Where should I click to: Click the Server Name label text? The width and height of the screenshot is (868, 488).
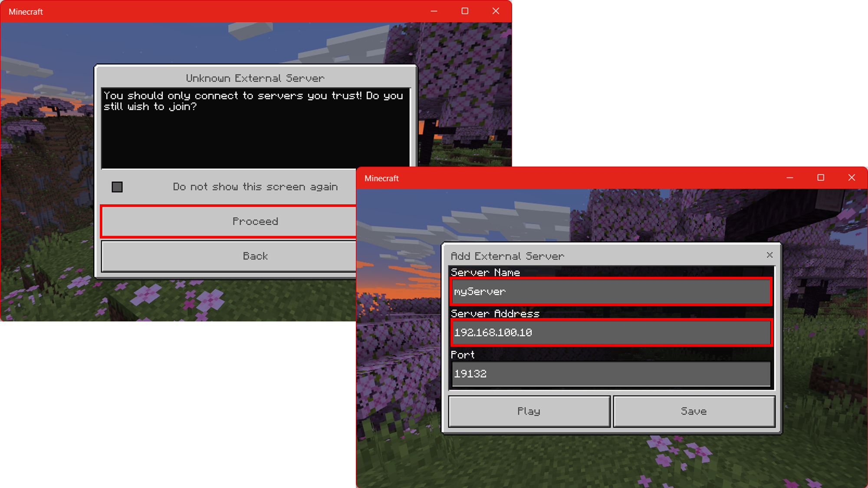tap(485, 272)
